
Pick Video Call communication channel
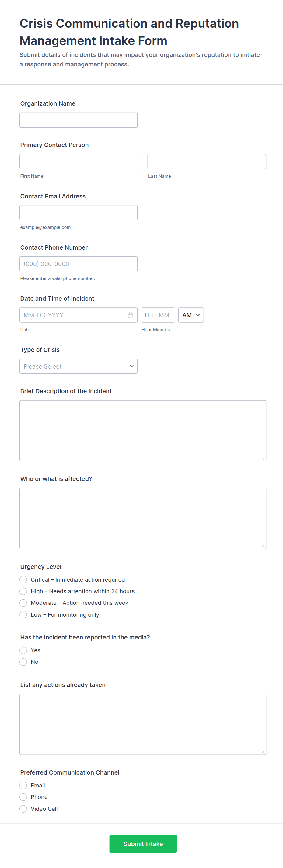click(23, 809)
